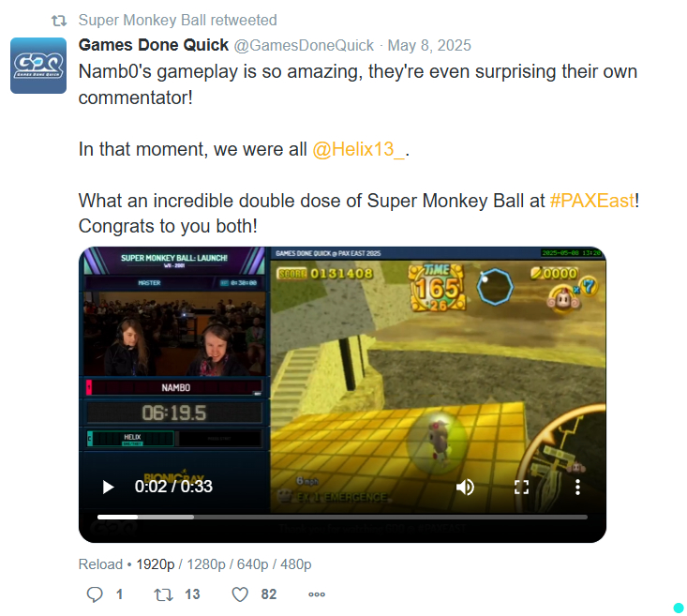Select 1920p video quality
The width and height of the screenshot is (687, 616).
click(x=155, y=564)
